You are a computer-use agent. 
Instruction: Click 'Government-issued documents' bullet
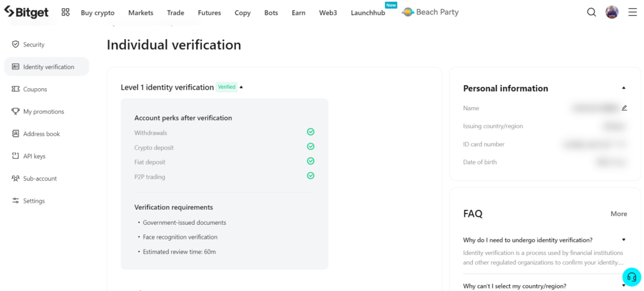click(184, 223)
